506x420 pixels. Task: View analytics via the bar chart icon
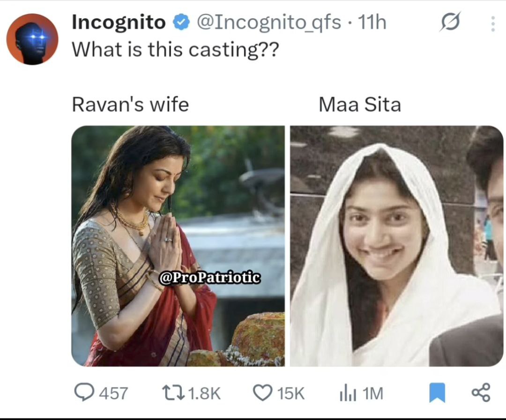pyautogui.click(x=348, y=393)
